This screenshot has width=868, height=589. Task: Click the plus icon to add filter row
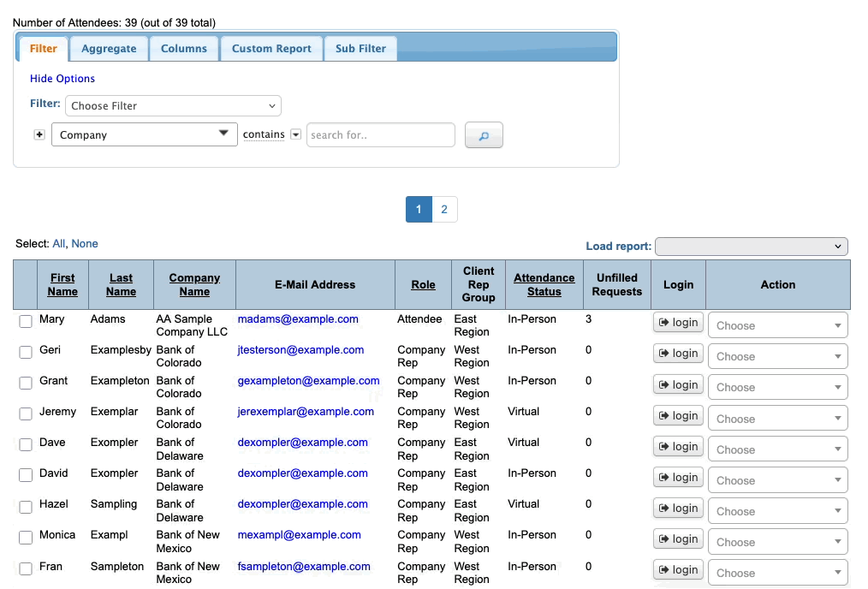[39, 135]
